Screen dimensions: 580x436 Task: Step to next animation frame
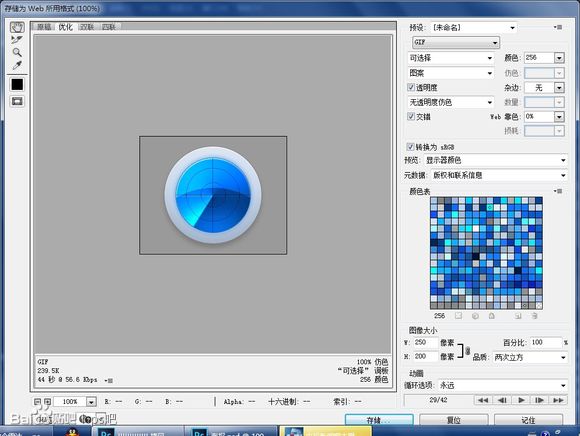[539, 400]
